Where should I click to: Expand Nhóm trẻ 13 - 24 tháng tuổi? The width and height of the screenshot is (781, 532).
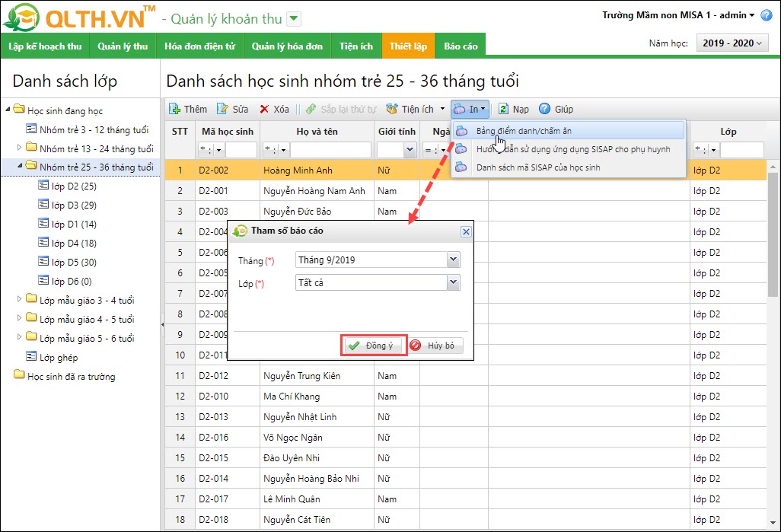coord(20,148)
